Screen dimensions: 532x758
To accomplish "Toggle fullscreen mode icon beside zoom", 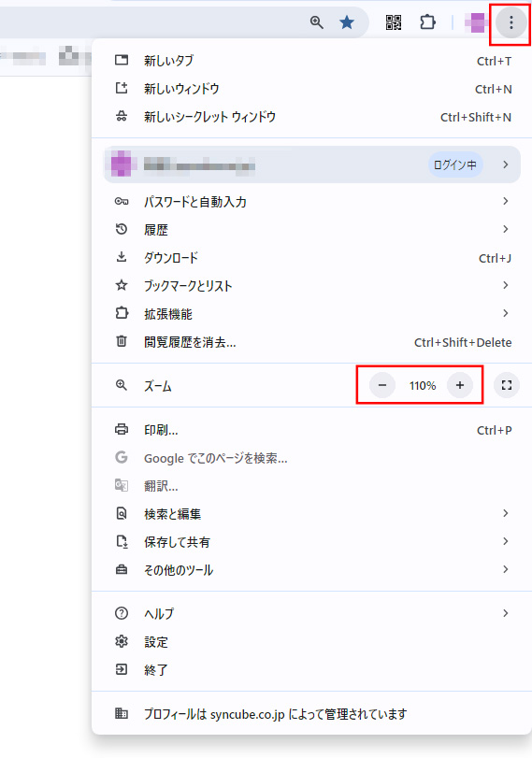I will coord(507,385).
